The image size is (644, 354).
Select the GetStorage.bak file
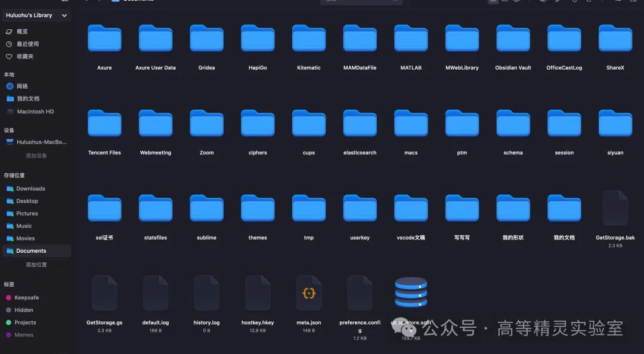click(615, 208)
